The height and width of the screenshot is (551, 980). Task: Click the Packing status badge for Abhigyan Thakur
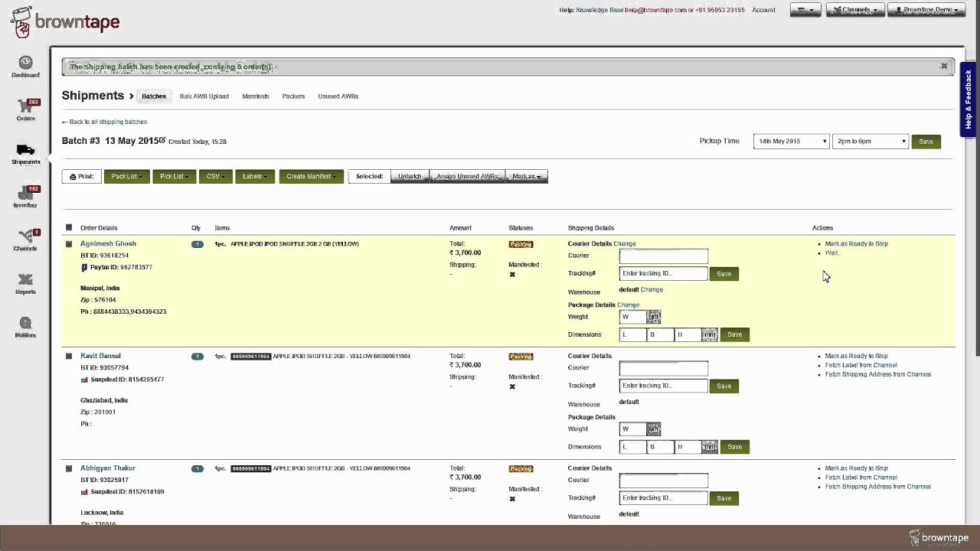[x=521, y=469]
